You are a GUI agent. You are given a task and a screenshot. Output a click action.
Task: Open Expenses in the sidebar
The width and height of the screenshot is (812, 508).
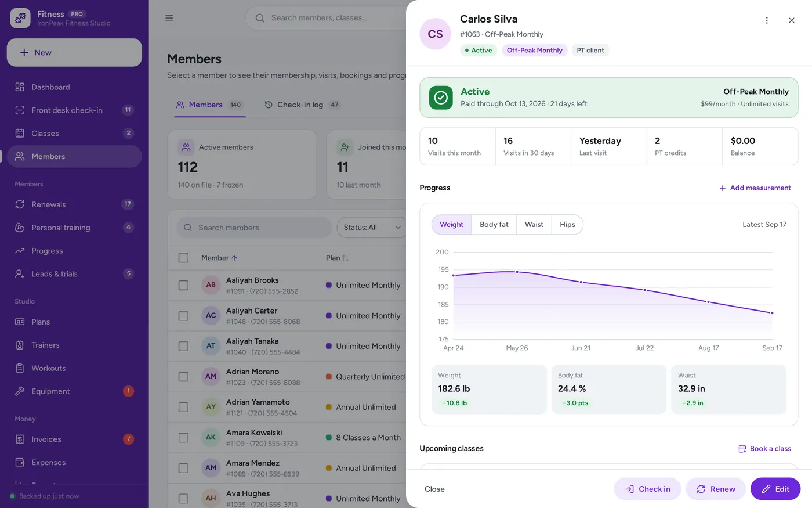pos(74,463)
